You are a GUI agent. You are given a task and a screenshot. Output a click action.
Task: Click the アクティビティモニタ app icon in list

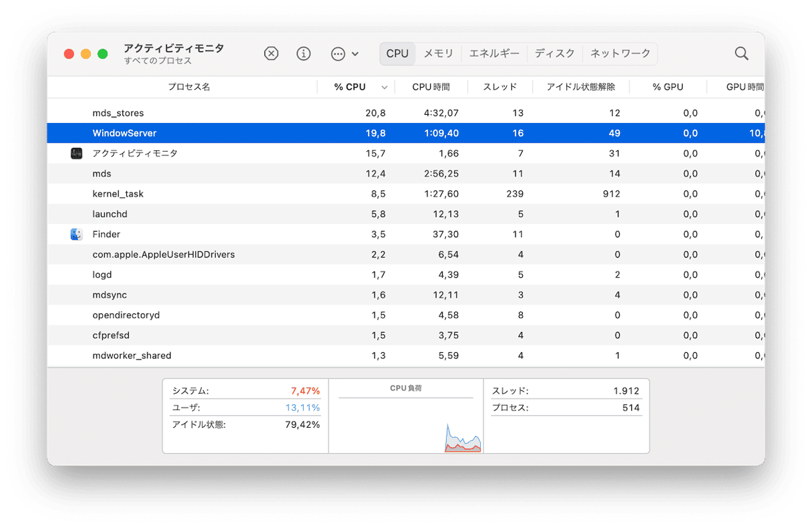[76, 154]
